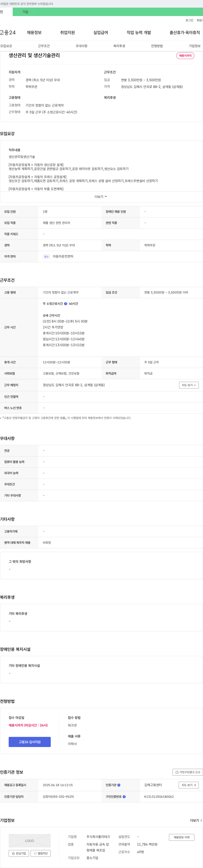203x868 pixels.
Task: Expand 더보기 under 직무내용
Action: tap(101, 197)
